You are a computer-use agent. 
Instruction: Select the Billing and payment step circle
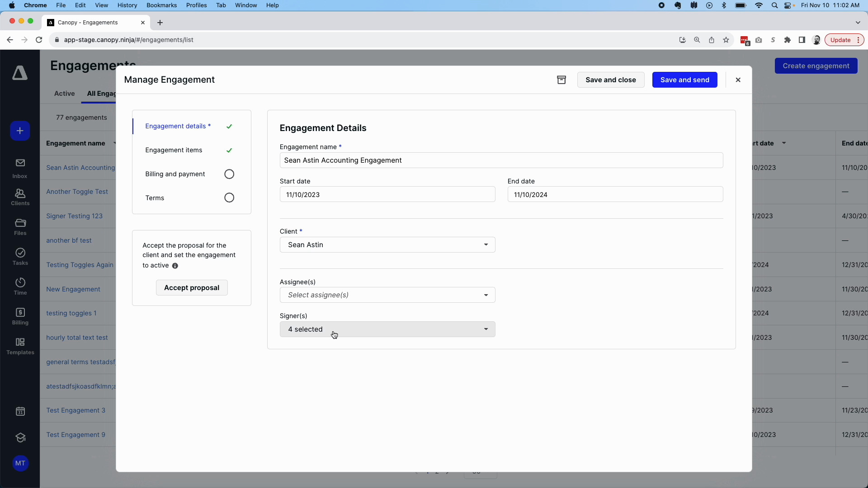(x=229, y=174)
